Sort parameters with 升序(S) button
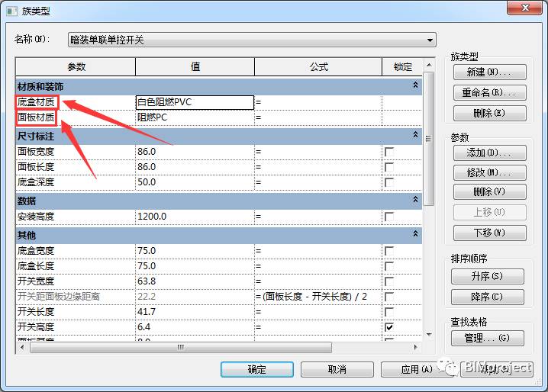 [x=488, y=276]
